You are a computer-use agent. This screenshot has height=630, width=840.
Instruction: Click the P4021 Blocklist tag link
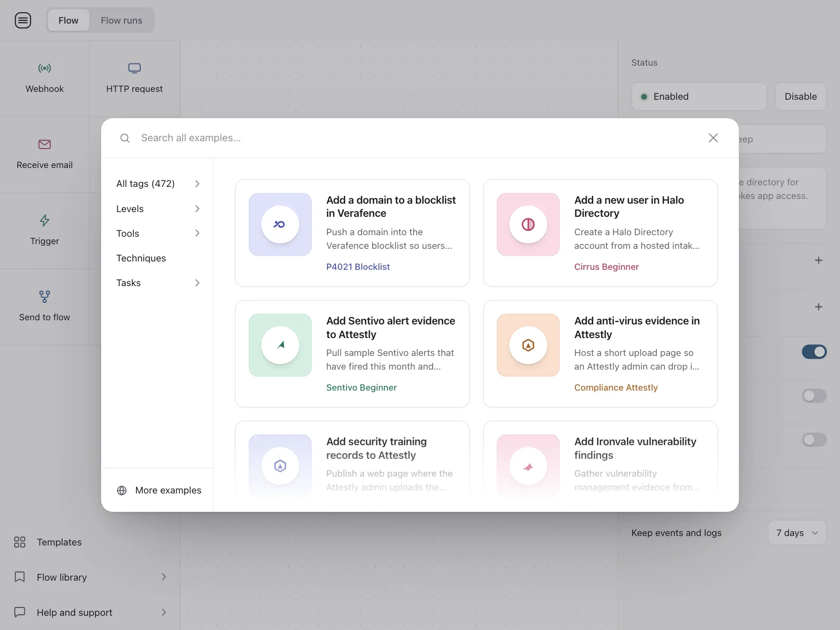[358, 267]
